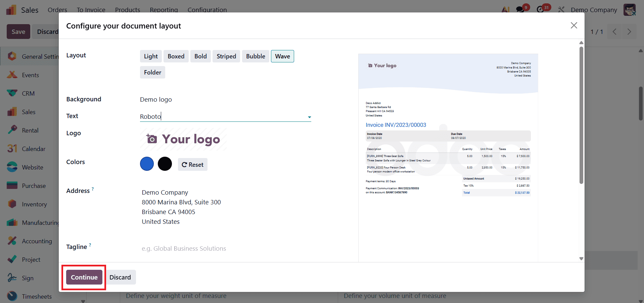Reset the document colors
This screenshot has width=644, height=303.
point(192,164)
